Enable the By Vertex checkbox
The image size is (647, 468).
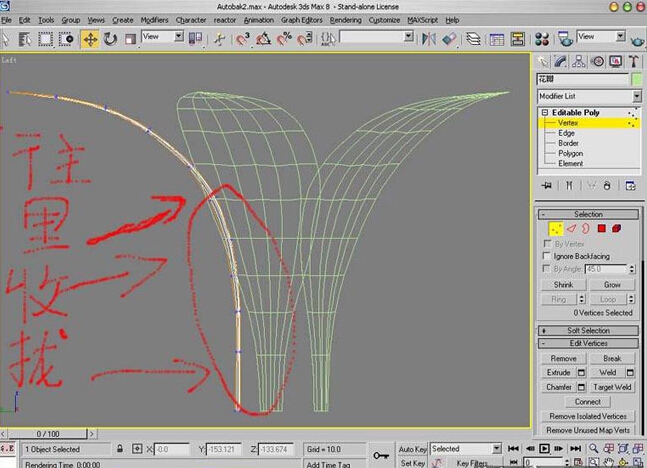click(547, 243)
